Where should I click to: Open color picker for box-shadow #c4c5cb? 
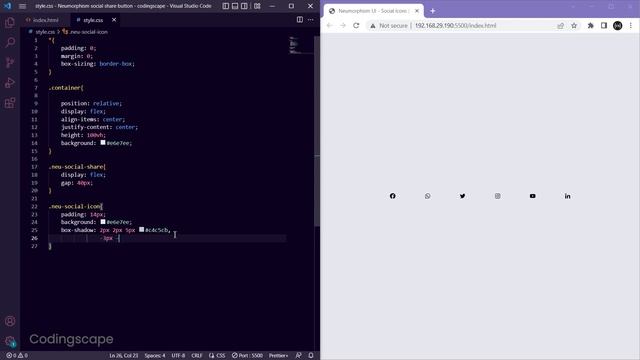point(141,230)
